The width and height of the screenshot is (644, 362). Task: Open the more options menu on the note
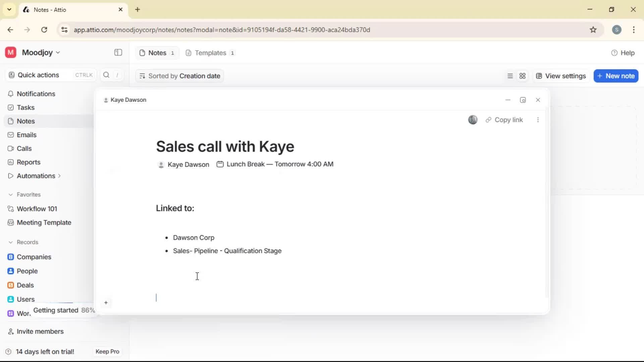pos(538,120)
